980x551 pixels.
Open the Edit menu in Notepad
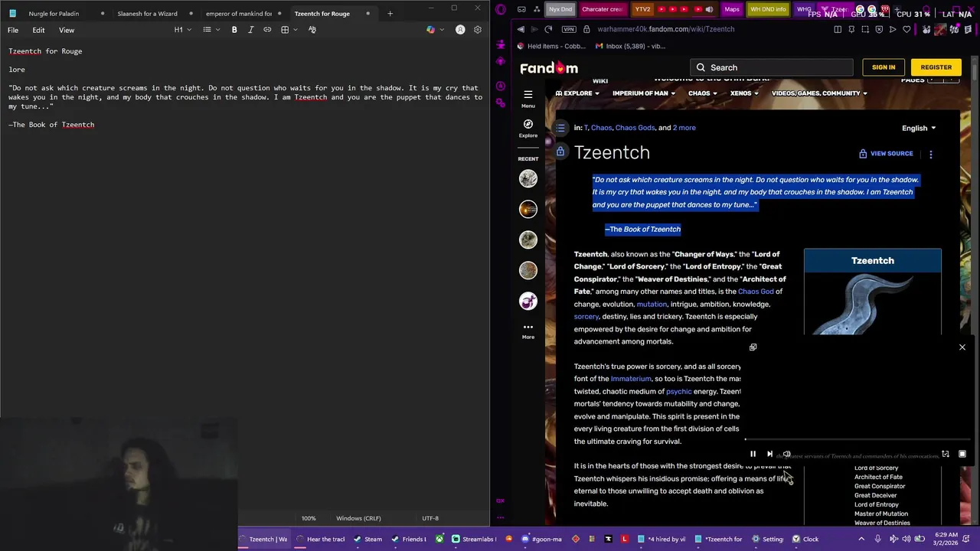click(38, 30)
